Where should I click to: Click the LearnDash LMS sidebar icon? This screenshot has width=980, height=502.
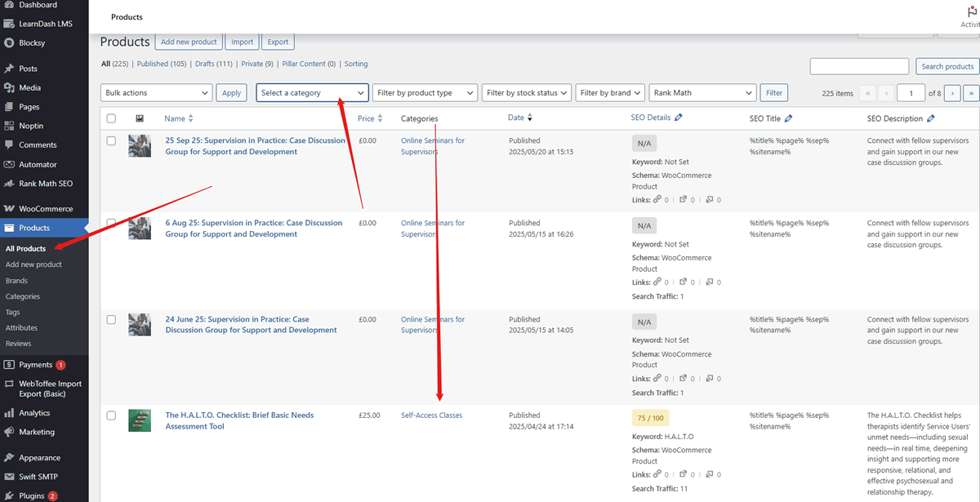point(9,24)
